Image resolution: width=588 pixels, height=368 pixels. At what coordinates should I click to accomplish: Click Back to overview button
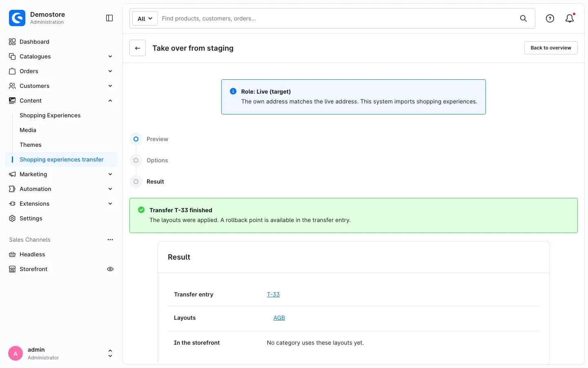[x=551, y=48]
